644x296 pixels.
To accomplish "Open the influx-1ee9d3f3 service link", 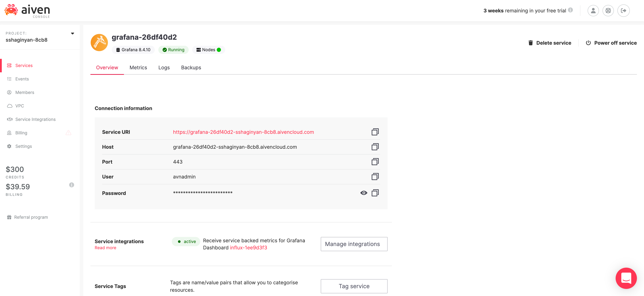I will [248, 247].
